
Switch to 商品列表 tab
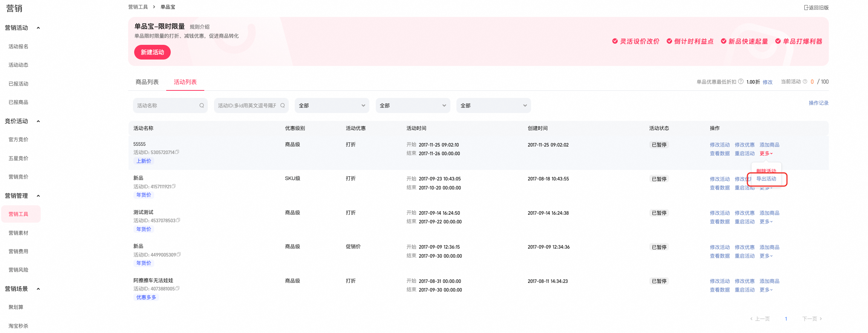point(147,82)
